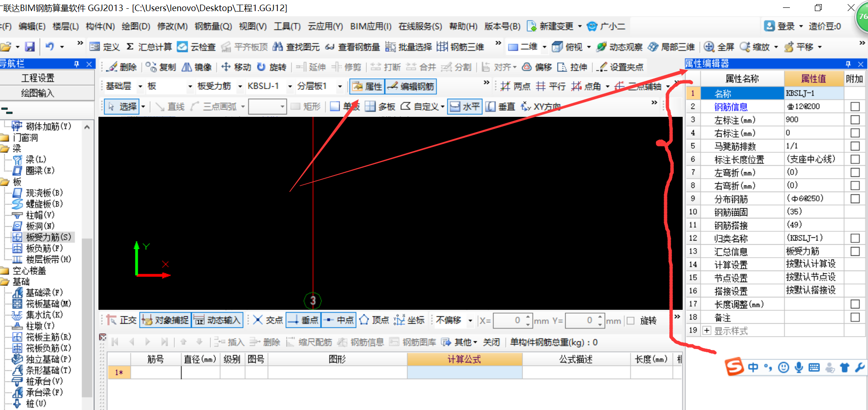Activate the 旋转 rotate tool
The image size is (868, 410).
(x=271, y=67)
